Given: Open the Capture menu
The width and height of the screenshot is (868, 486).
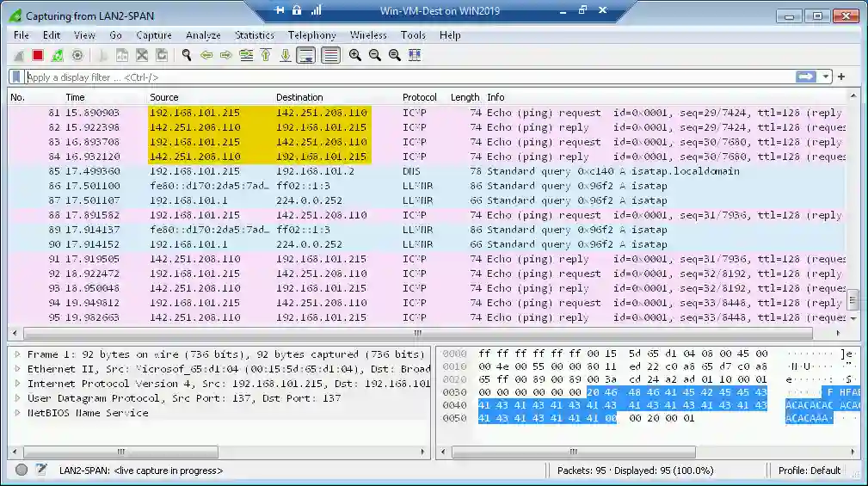Looking at the screenshot, I should 154,35.
